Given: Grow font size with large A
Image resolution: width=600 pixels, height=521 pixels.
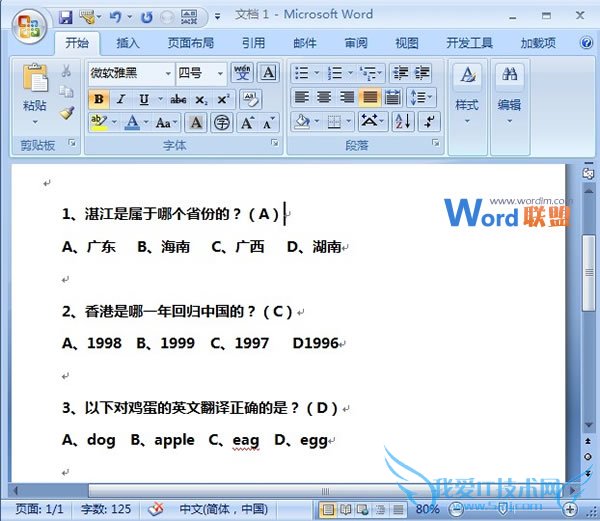Looking at the screenshot, I should pos(247,123).
